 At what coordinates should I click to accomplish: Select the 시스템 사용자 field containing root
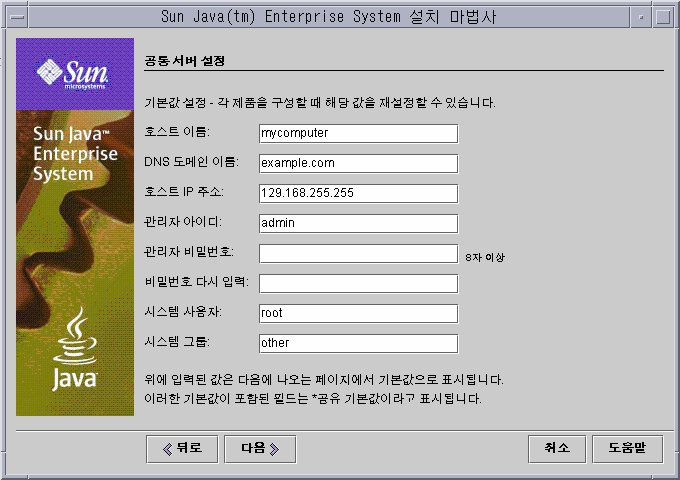click(358, 313)
